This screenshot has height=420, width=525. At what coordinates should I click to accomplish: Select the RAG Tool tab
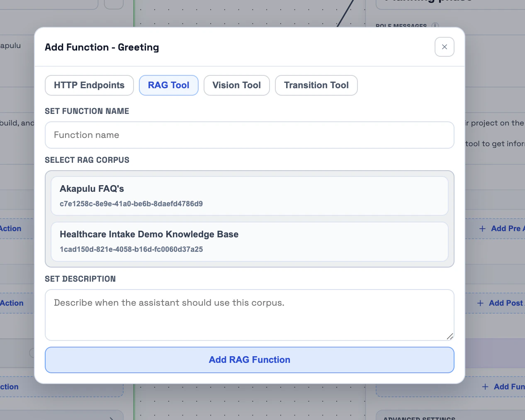[168, 85]
